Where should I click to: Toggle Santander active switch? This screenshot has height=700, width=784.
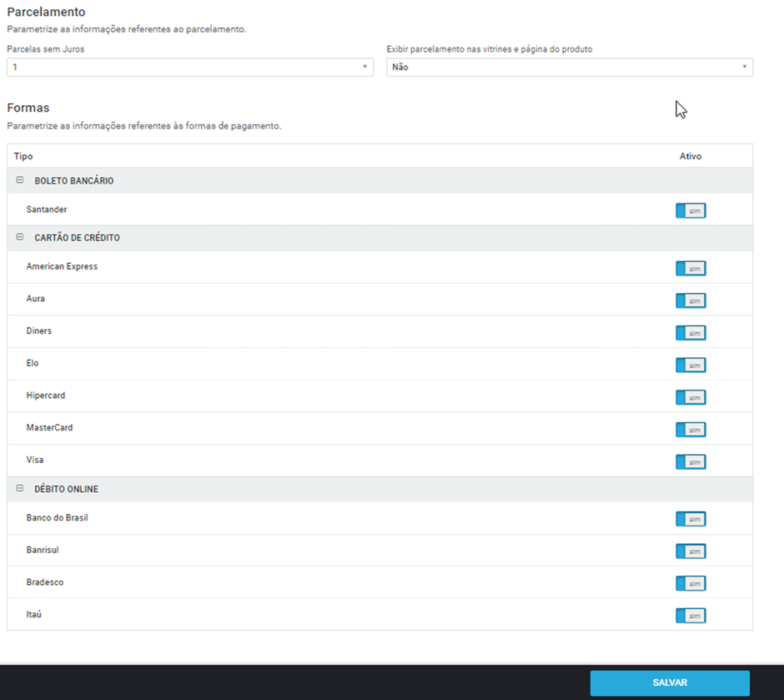(691, 210)
